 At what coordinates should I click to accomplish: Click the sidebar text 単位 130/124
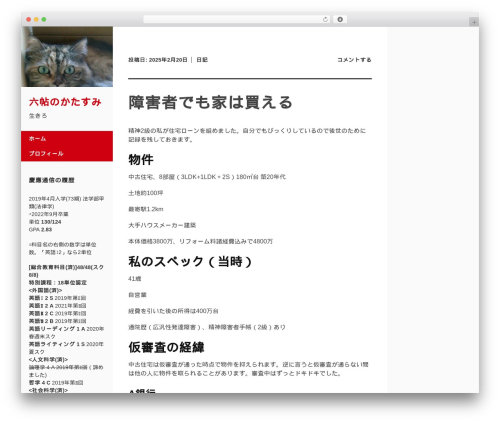tap(45, 222)
